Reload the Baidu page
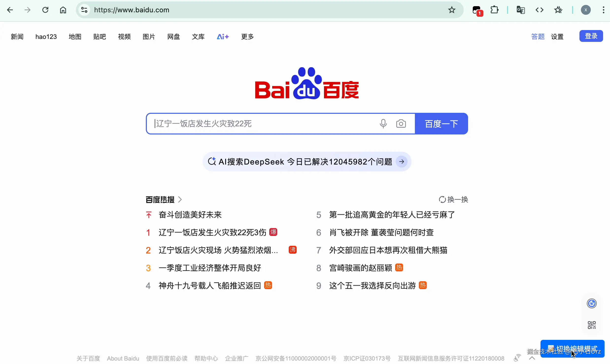 [x=45, y=10]
